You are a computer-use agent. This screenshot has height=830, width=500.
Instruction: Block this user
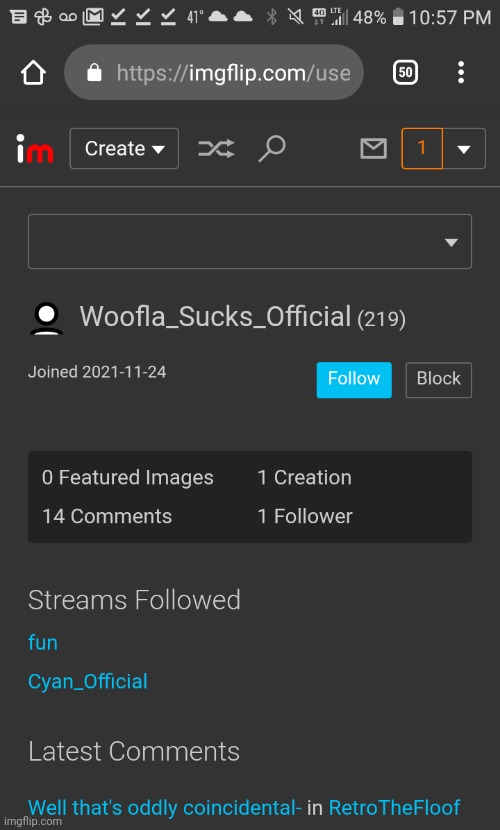[439, 380]
